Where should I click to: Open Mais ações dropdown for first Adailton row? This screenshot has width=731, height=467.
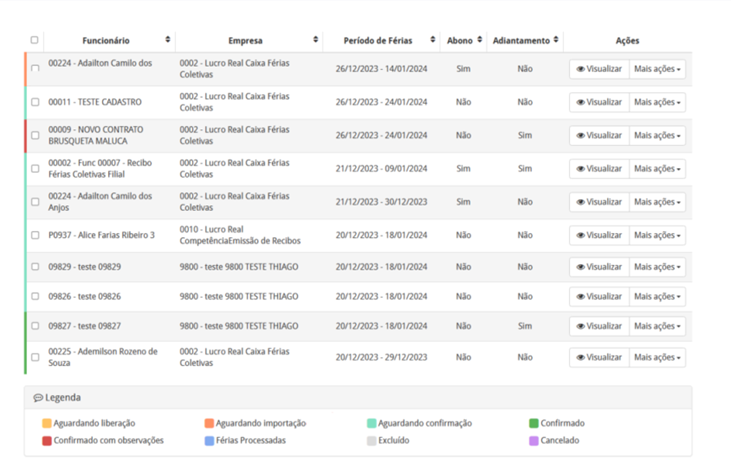point(657,69)
